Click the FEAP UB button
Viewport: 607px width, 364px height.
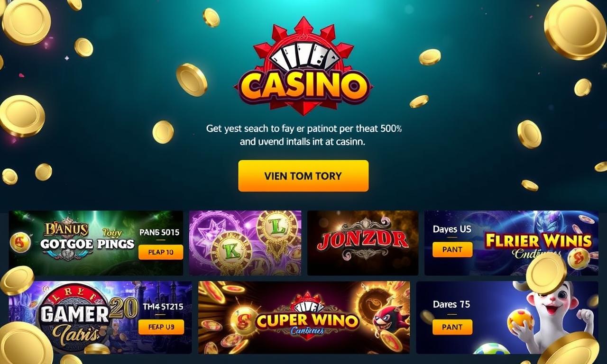click(x=161, y=327)
